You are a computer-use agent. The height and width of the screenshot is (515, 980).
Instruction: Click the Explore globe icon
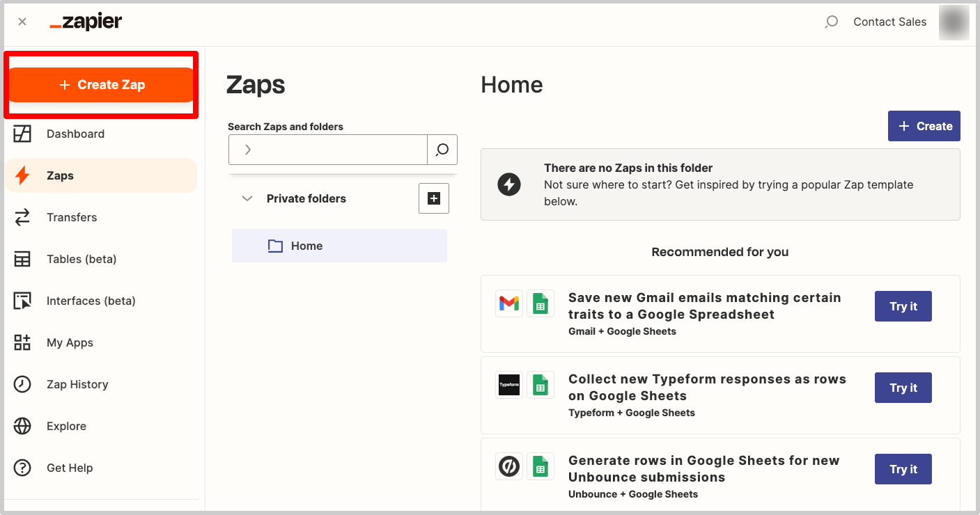coord(22,426)
